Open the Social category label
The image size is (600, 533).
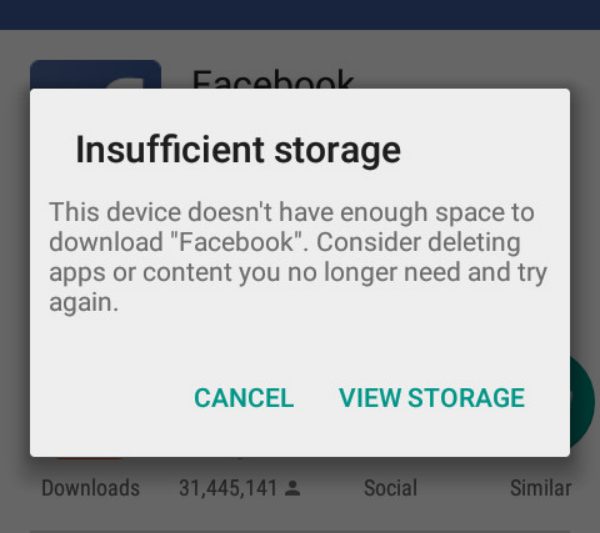pyautogui.click(x=390, y=489)
